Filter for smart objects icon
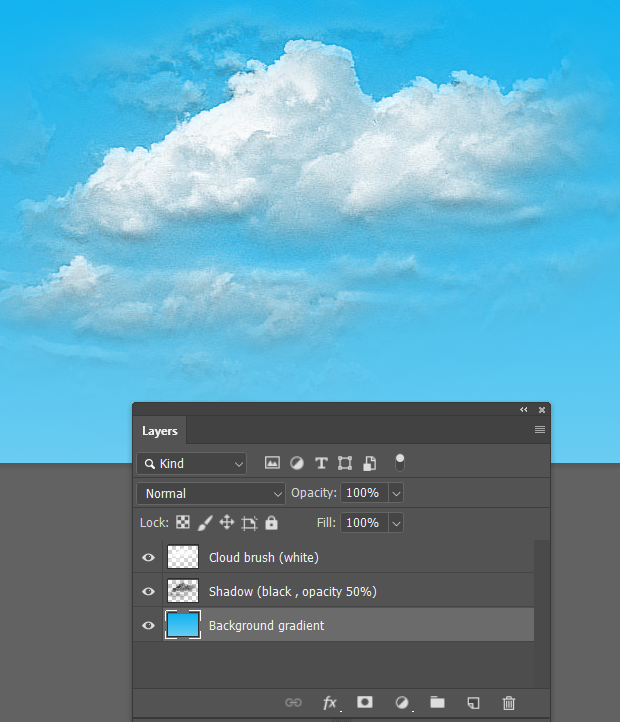The width and height of the screenshot is (620, 722). coord(369,463)
